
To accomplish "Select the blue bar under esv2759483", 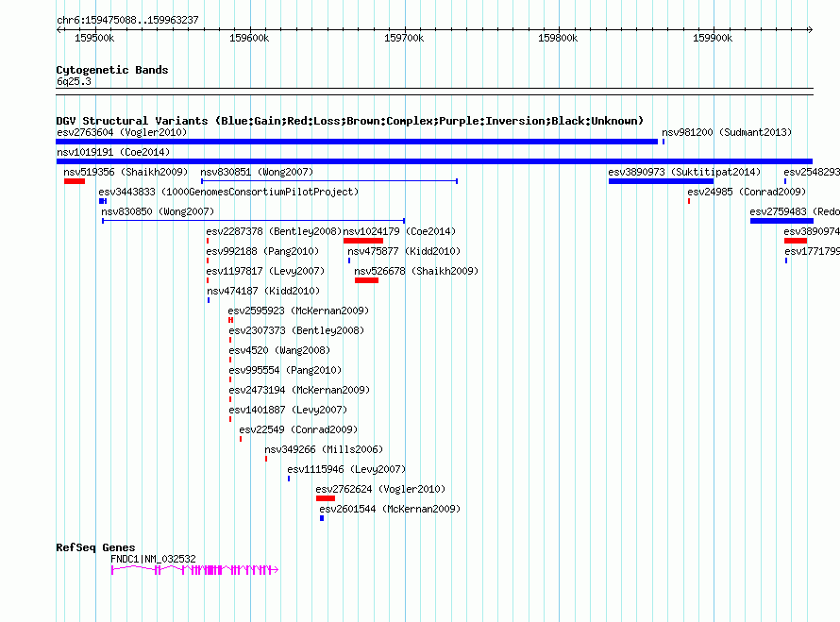I will click(781, 221).
